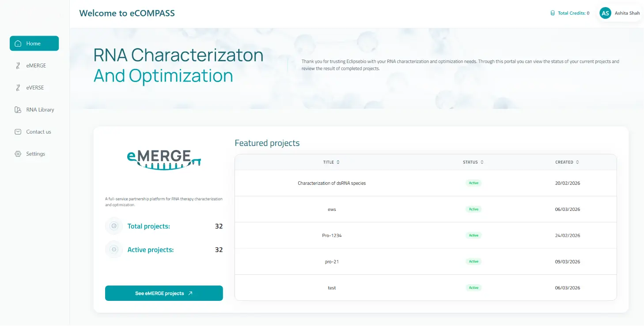The image size is (644, 326).
Task: Open the RNA Library icon
Action: [x=18, y=110]
